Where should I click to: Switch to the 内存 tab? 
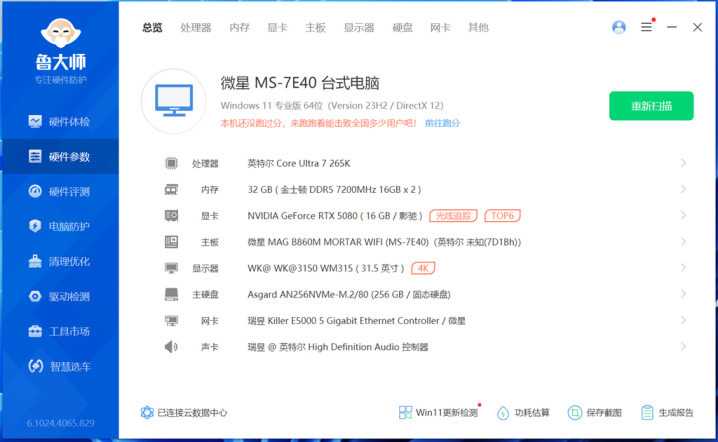pos(239,27)
